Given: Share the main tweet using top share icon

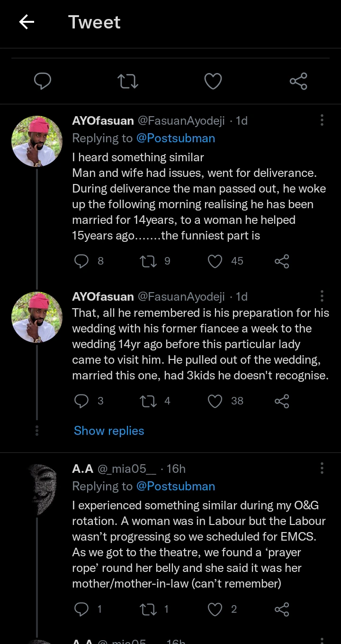Looking at the screenshot, I should (x=298, y=81).
